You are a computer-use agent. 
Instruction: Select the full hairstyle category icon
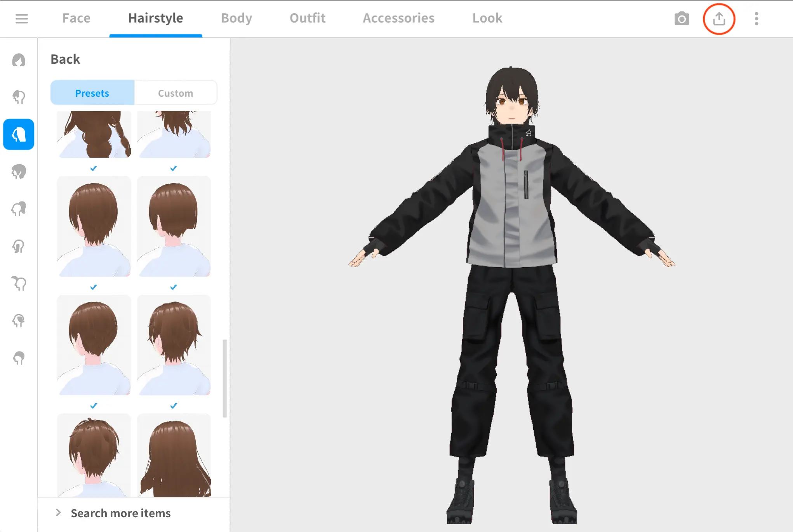pos(19,60)
